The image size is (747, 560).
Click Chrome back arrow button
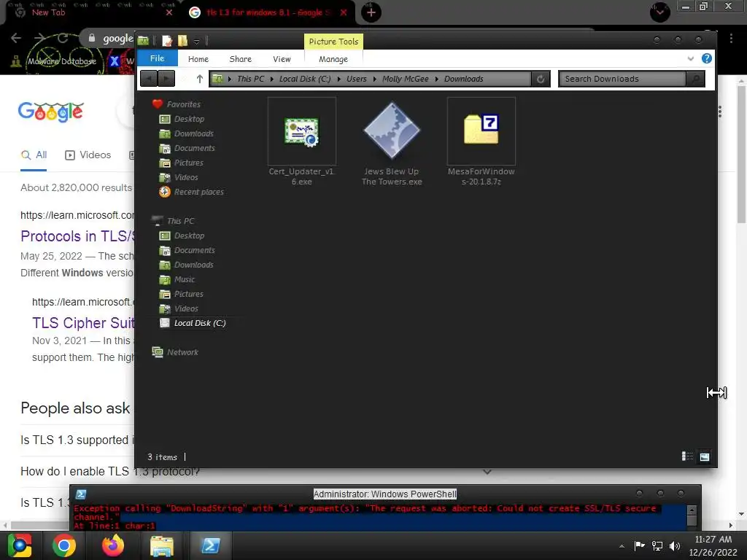tap(16, 38)
